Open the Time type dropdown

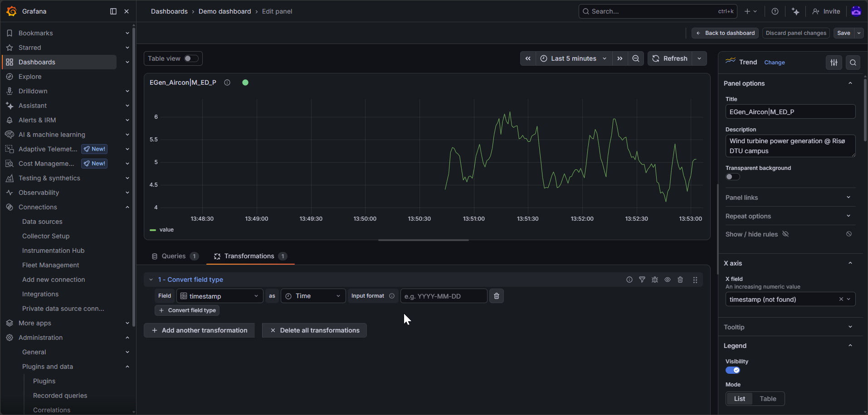[x=313, y=296]
